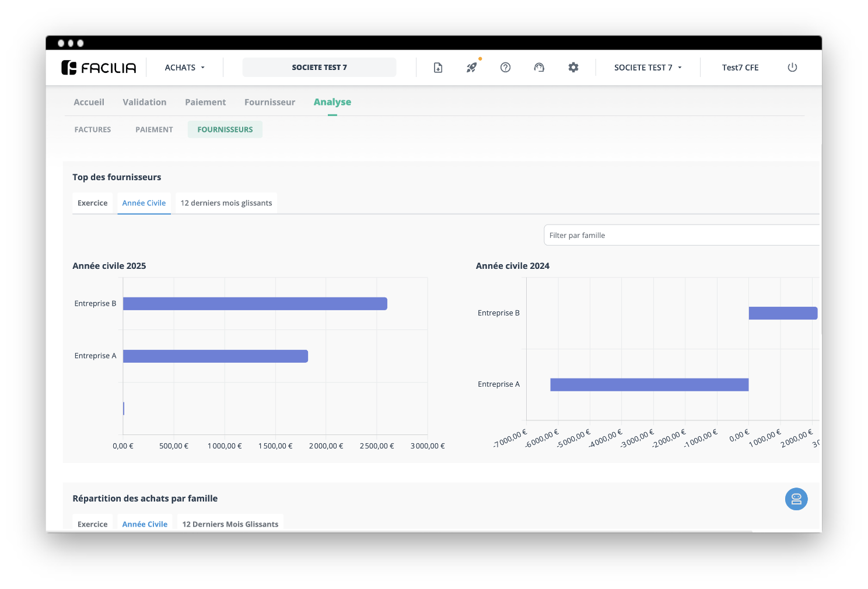Open the settings gear icon

coord(573,68)
